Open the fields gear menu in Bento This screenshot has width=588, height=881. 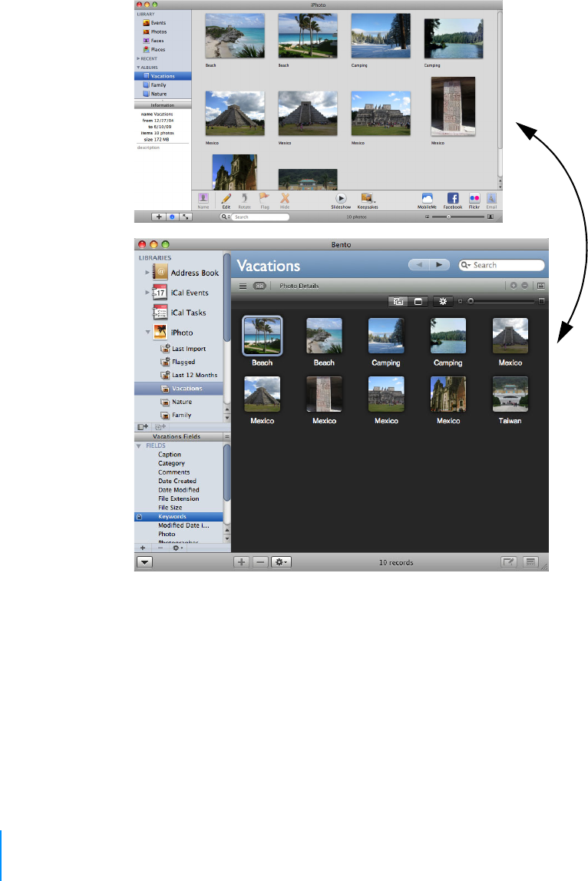point(177,548)
